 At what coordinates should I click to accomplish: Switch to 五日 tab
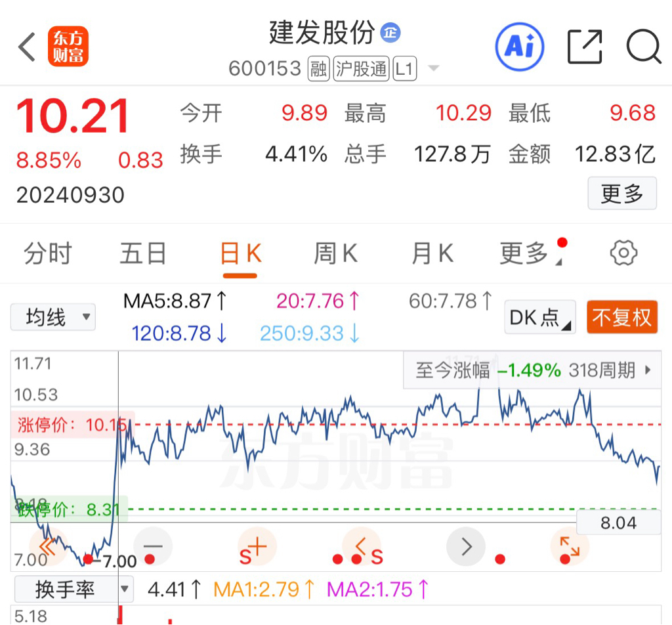click(x=142, y=253)
